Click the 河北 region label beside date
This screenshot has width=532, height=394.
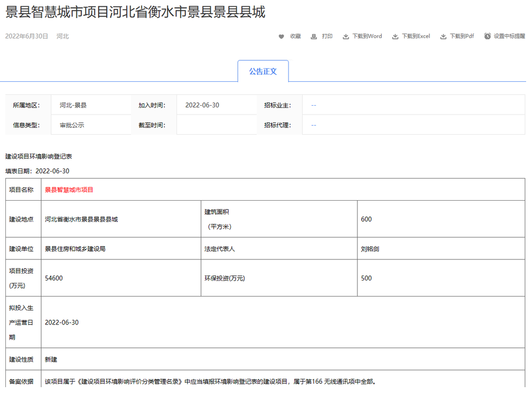click(63, 36)
